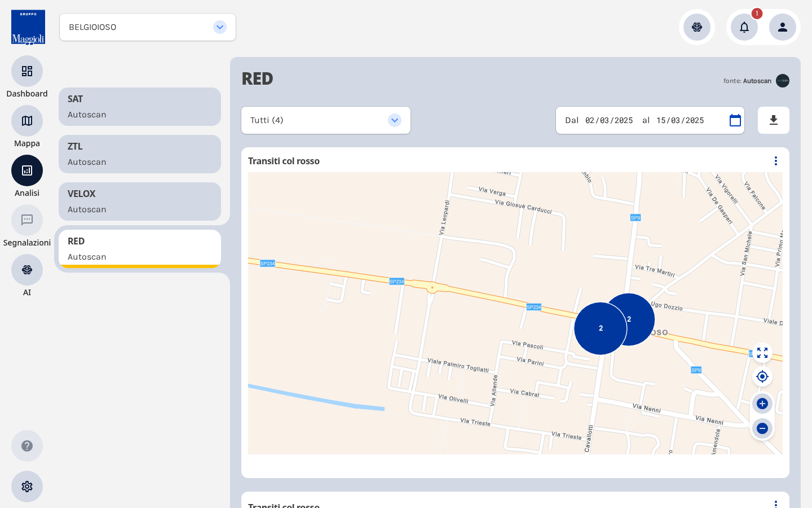Open the BELGIOIOSO municipality dropdown

pyautogui.click(x=148, y=27)
